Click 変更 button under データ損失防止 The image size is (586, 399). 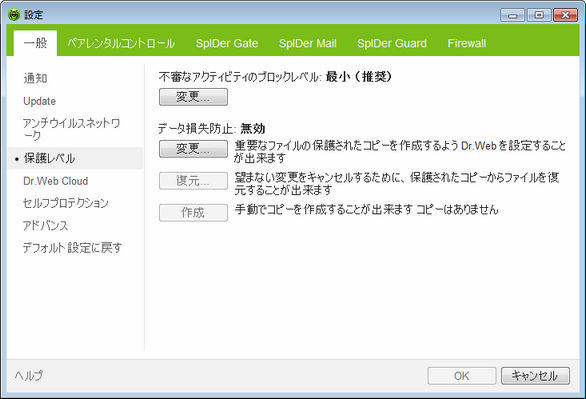[x=193, y=149]
